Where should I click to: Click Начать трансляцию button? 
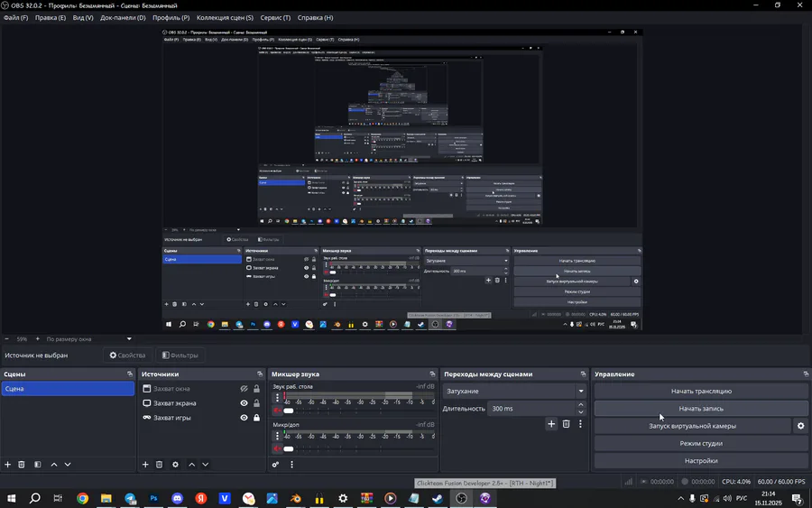pyautogui.click(x=701, y=392)
